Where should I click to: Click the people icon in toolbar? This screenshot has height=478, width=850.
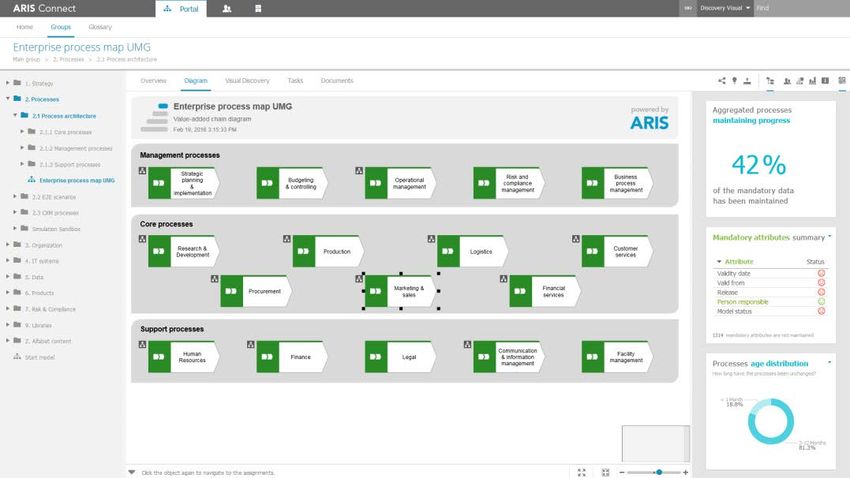[787, 81]
